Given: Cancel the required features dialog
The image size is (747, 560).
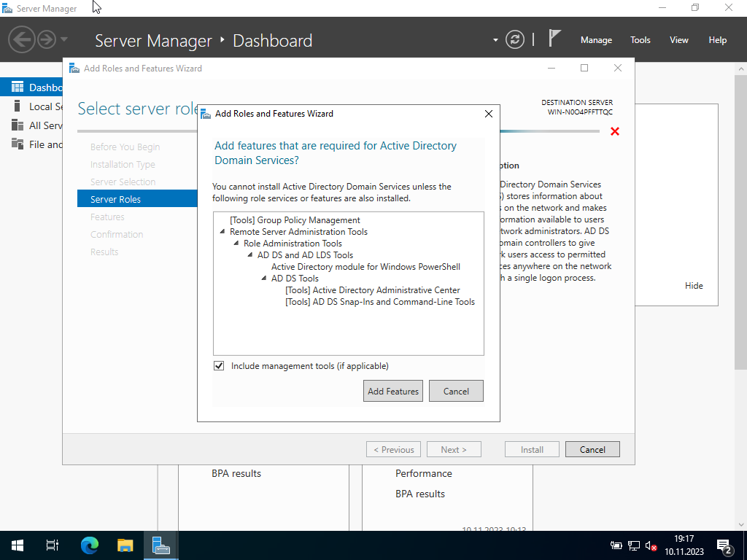Looking at the screenshot, I should pos(456,391).
